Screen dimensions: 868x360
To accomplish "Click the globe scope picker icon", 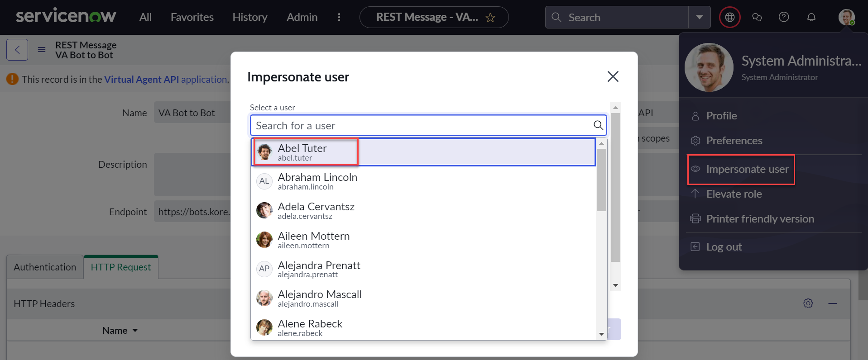I will (x=729, y=18).
